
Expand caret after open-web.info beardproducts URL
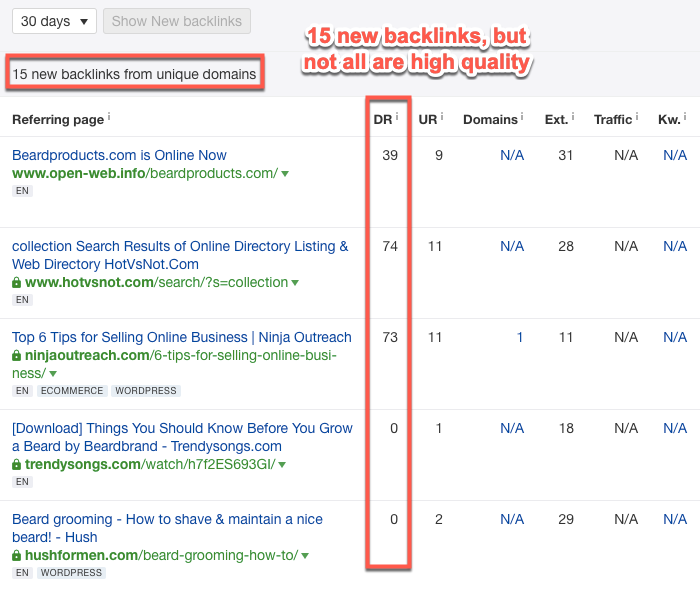285,174
